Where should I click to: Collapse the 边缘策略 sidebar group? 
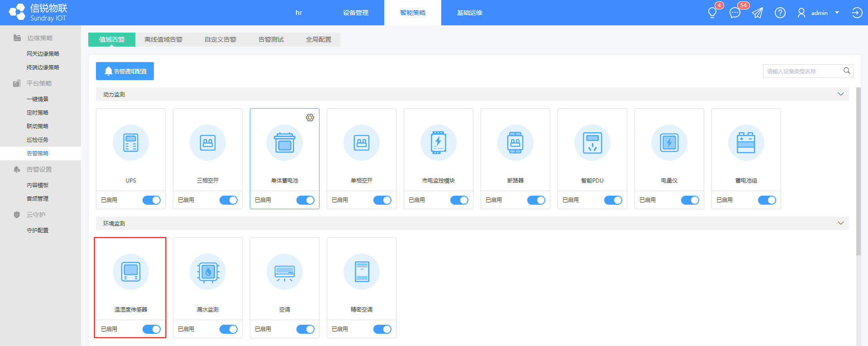pos(40,38)
